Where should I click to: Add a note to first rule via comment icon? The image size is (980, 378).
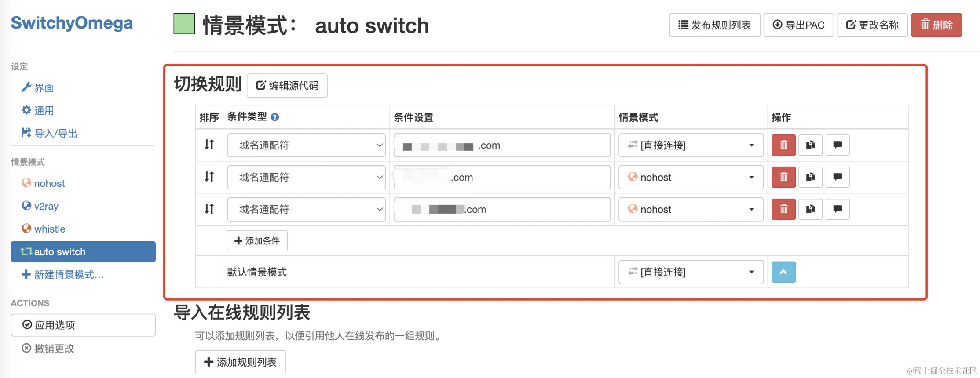[x=837, y=145]
